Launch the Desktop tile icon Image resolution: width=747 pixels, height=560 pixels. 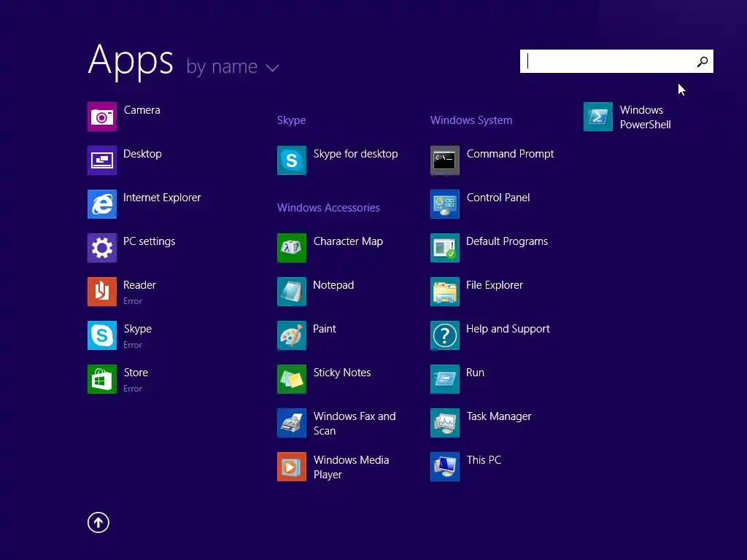pos(102,160)
